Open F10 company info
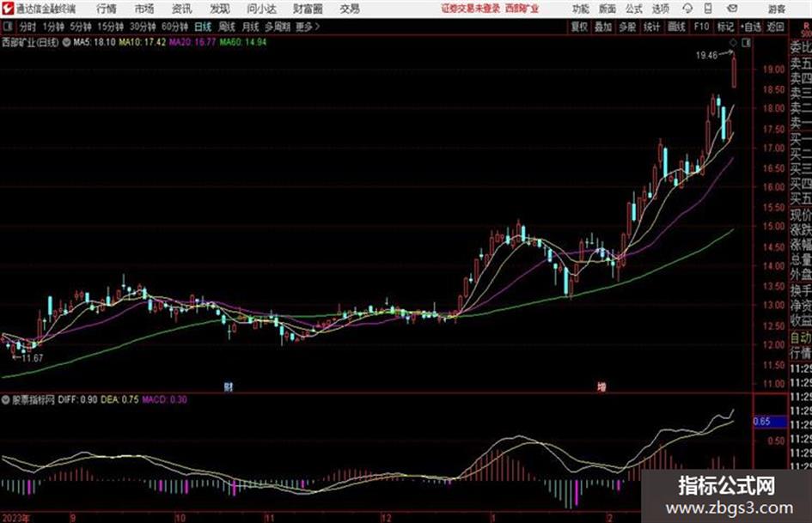The width and height of the screenshot is (812, 523). pos(702,27)
